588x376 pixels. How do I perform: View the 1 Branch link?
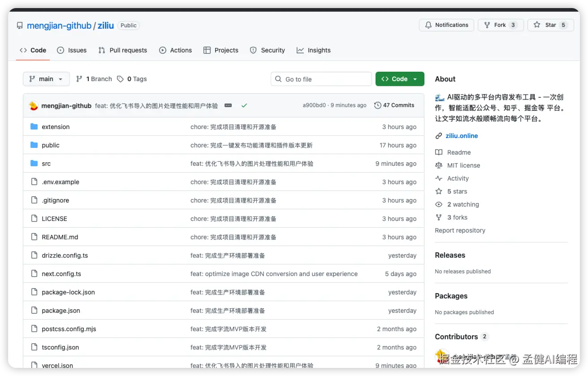point(94,79)
